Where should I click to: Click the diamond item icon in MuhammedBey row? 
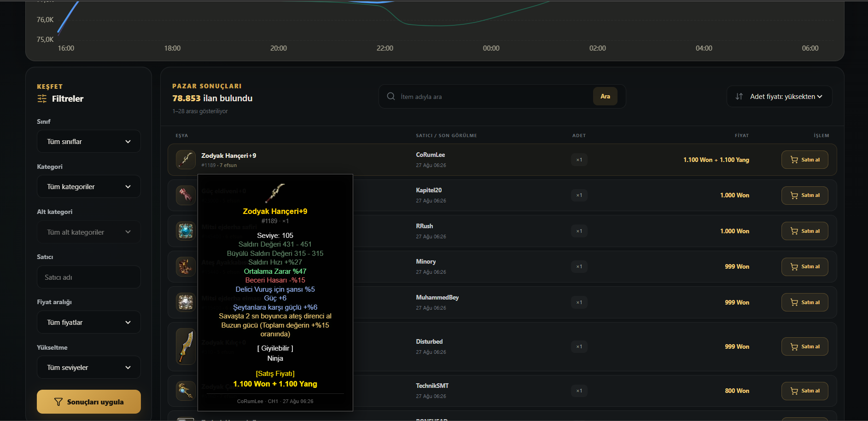186,302
